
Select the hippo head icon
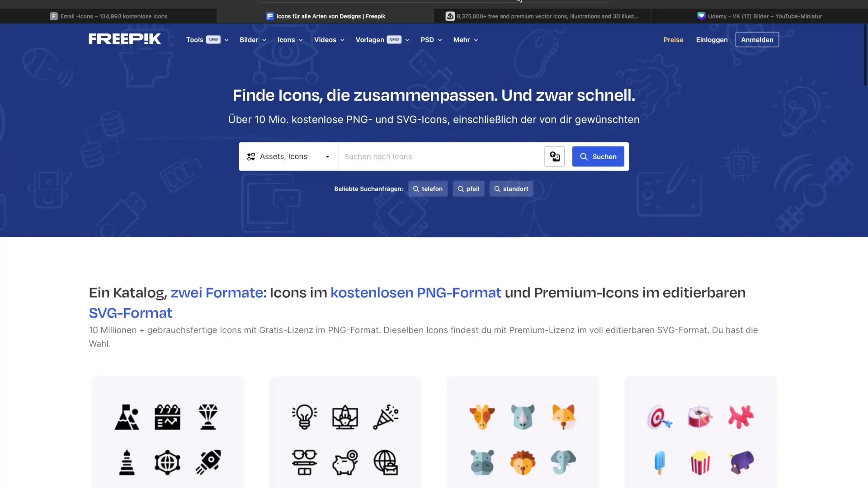click(482, 462)
